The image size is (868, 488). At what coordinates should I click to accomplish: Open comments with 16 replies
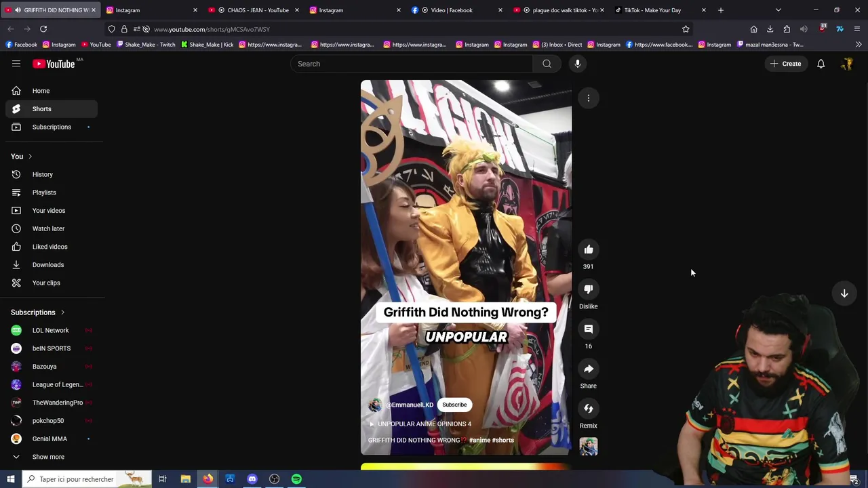click(x=589, y=329)
